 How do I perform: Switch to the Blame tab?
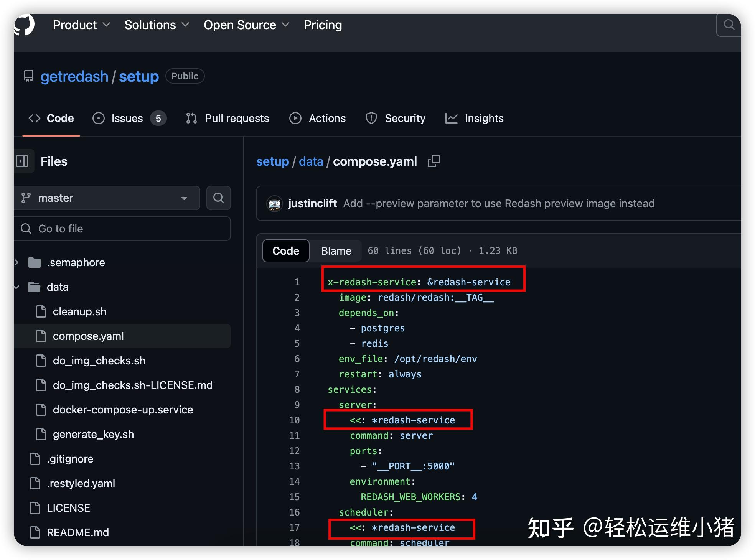coord(336,251)
